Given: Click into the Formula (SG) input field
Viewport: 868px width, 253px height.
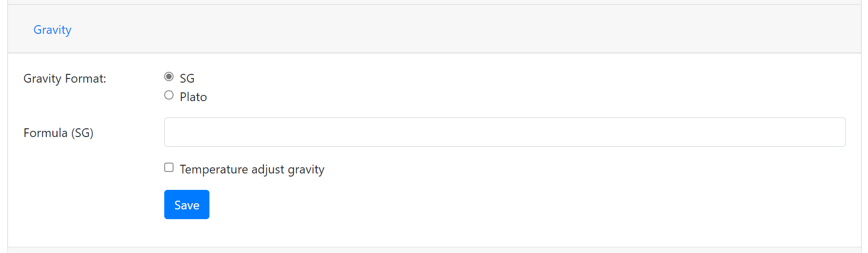Looking at the screenshot, I should 505,132.
